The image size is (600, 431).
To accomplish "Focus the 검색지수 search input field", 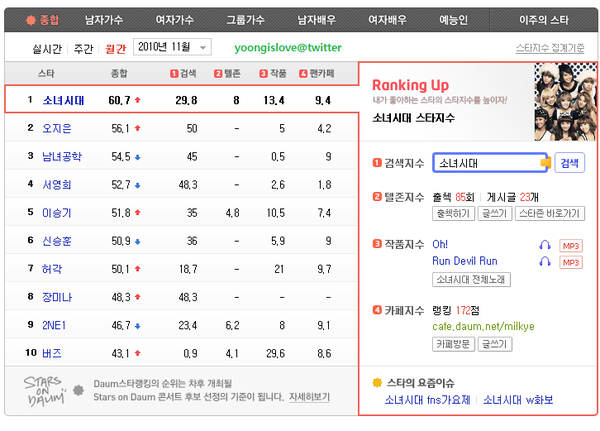I will pos(490,163).
